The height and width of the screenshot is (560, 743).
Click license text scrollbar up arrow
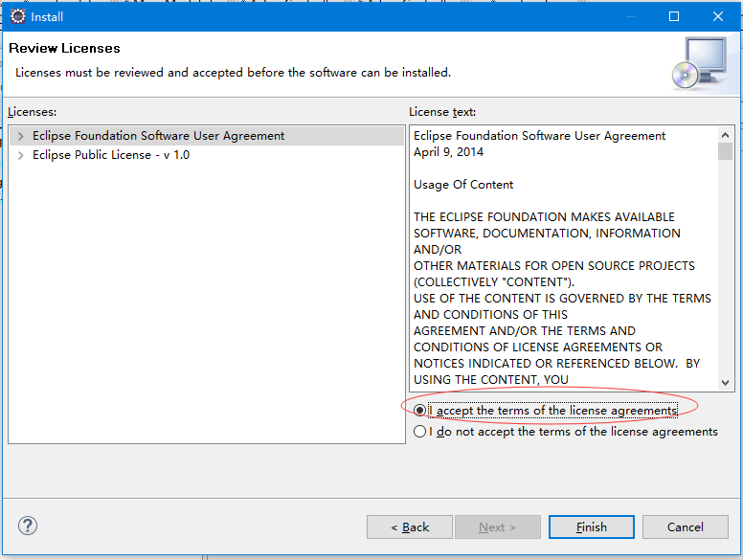tap(725, 135)
